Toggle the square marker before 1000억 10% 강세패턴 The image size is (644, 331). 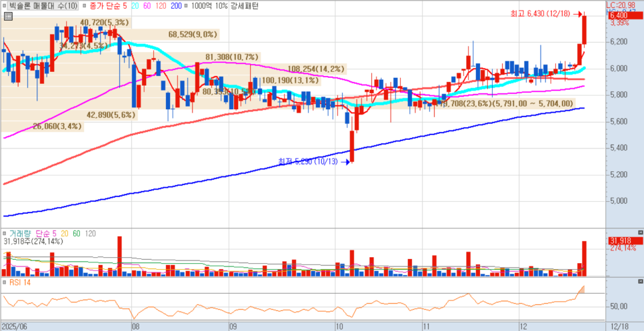click(186, 6)
